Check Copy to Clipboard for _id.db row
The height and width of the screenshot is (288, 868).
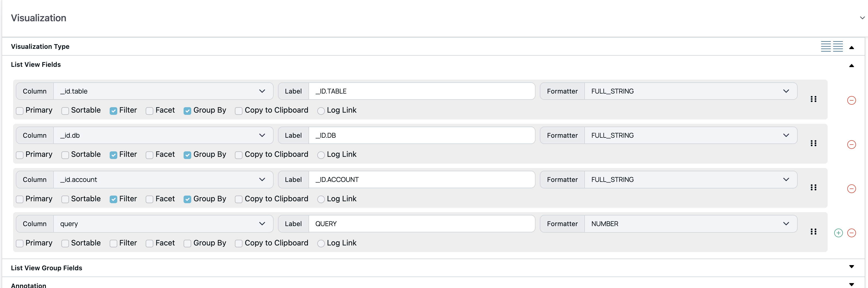(x=239, y=155)
